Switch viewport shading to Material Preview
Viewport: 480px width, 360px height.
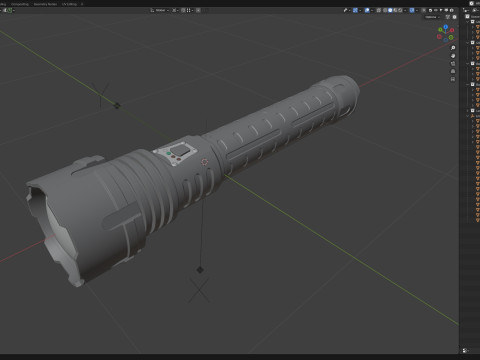point(395,10)
